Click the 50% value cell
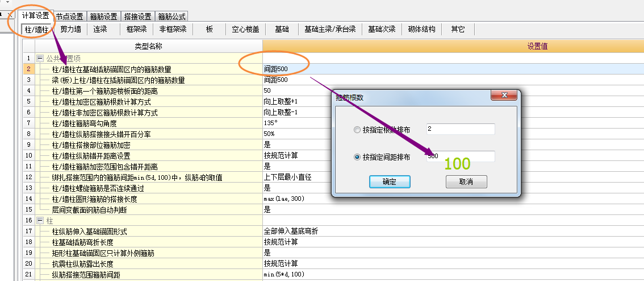Screen dimensions: 644x281 click(269, 134)
